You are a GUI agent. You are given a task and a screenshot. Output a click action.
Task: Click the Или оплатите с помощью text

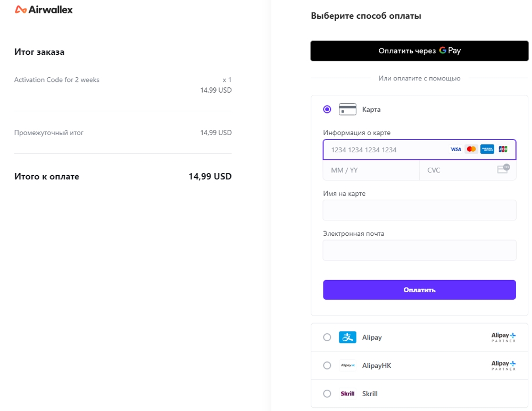[419, 78]
